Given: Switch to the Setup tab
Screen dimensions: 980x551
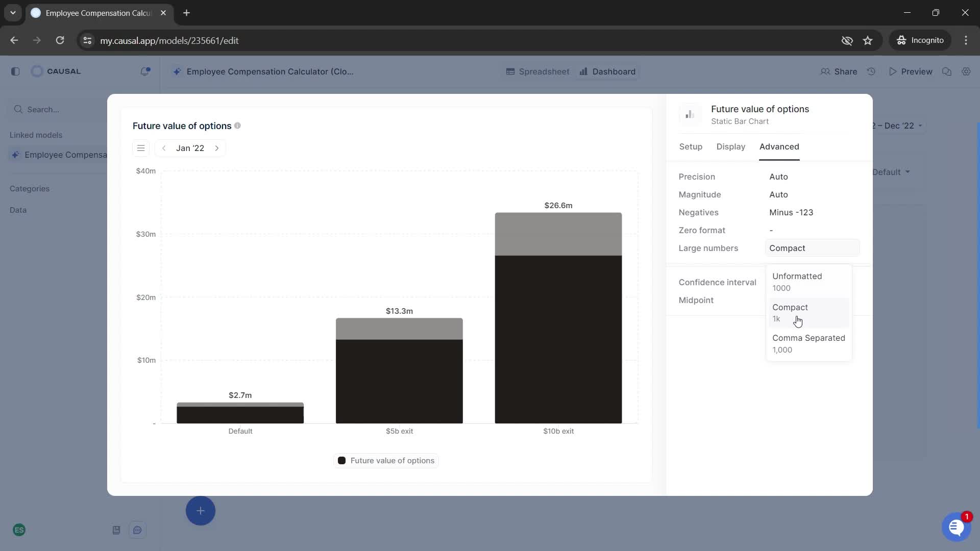Looking at the screenshot, I should (691, 146).
